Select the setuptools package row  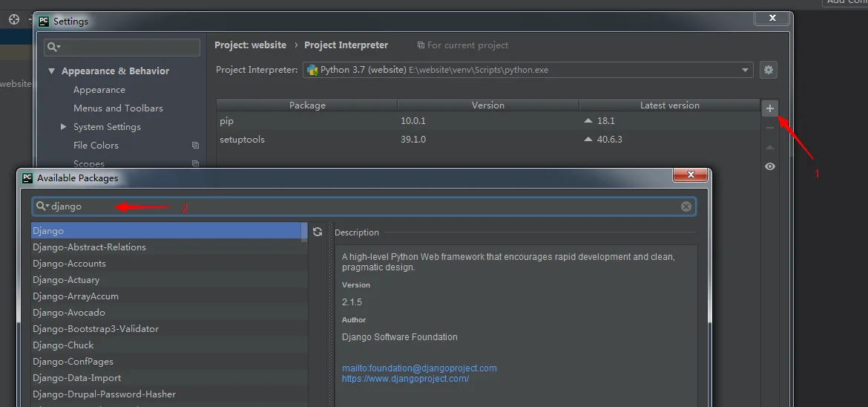click(x=487, y=139)
